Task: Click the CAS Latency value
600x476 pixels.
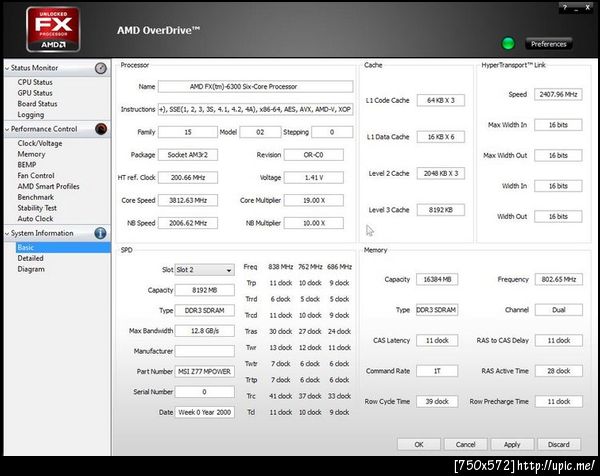Action: 437,341
